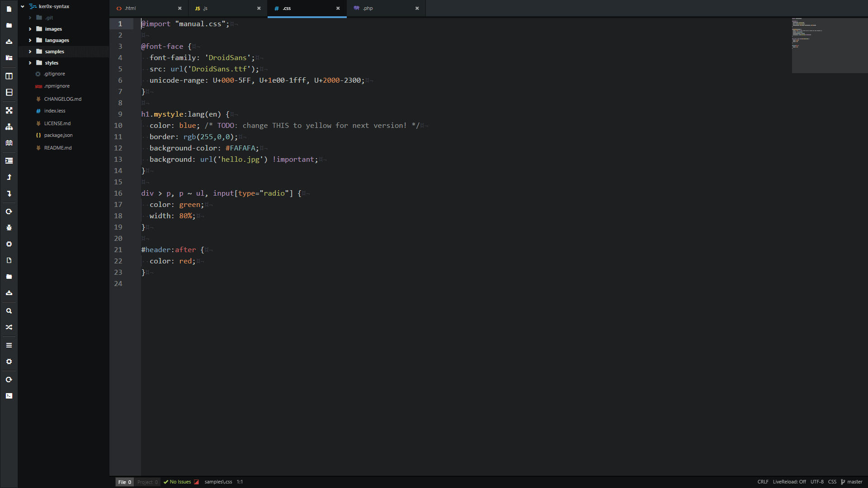This screenshot has width=868, height=488.
Task: Click the folder icon just above the magnifier group's save icon
Action: (9, 277)
